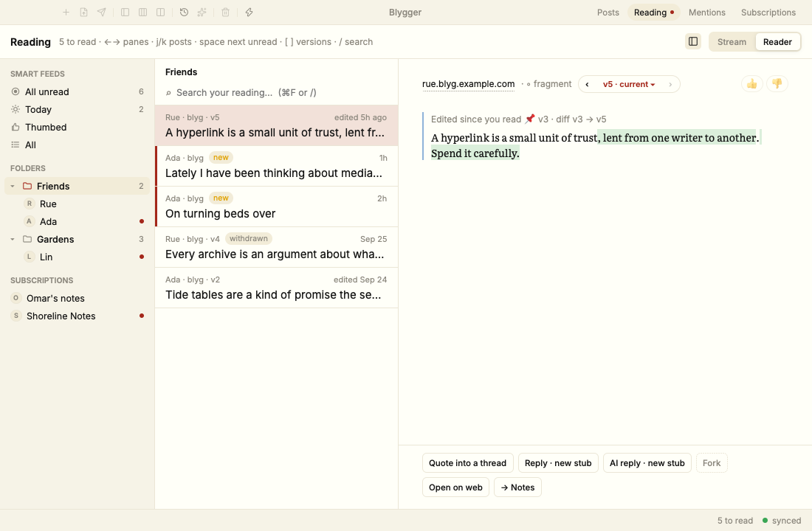This screenshot has height=531, width=812.
Task: Switch to Stream view
Action: (x=732, y=42)
